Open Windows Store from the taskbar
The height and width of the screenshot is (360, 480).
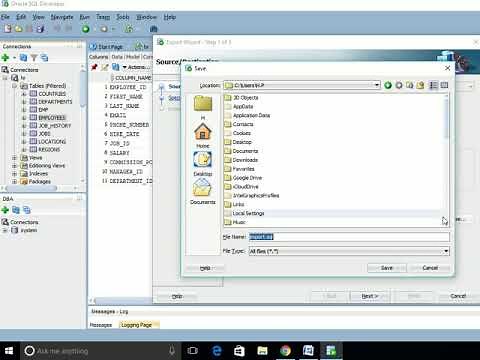[x=239, y=351]
